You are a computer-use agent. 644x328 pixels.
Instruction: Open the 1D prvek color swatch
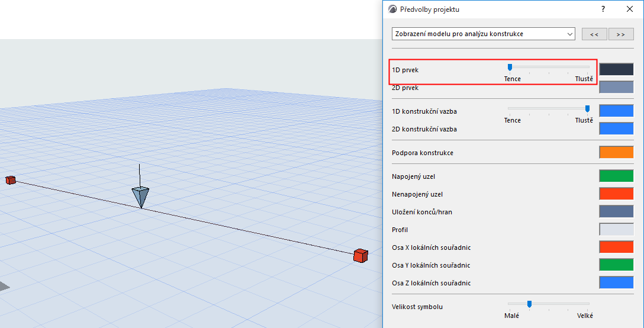click(616, 69)
